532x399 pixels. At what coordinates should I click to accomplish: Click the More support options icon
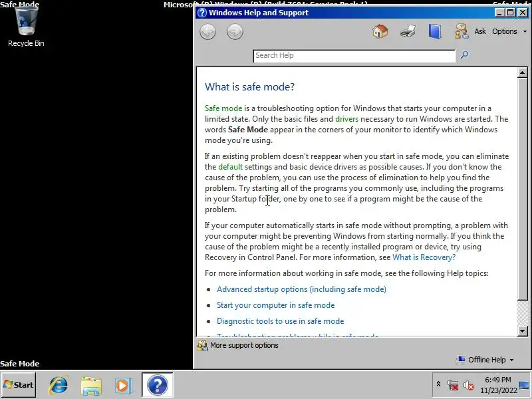[x=203, y=345]
